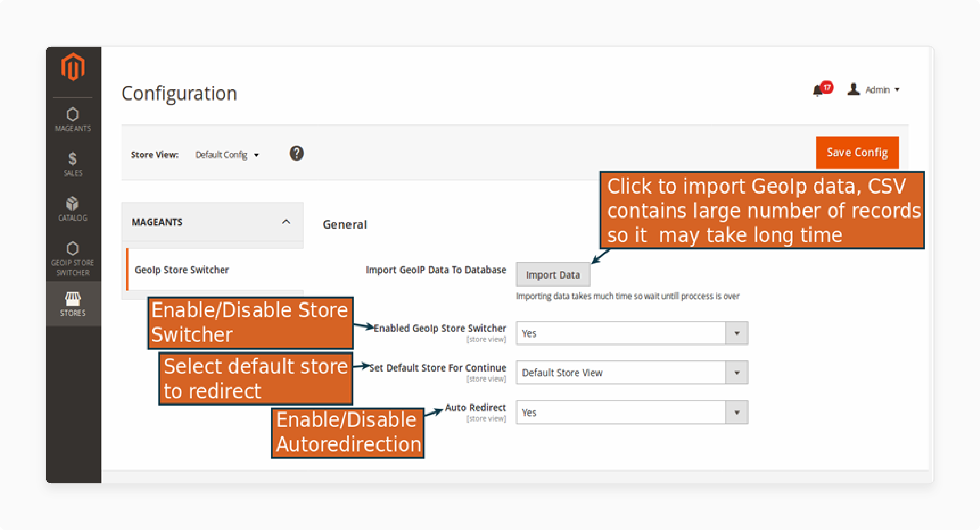Open the Sales sidebar menu

pos(73,164)
